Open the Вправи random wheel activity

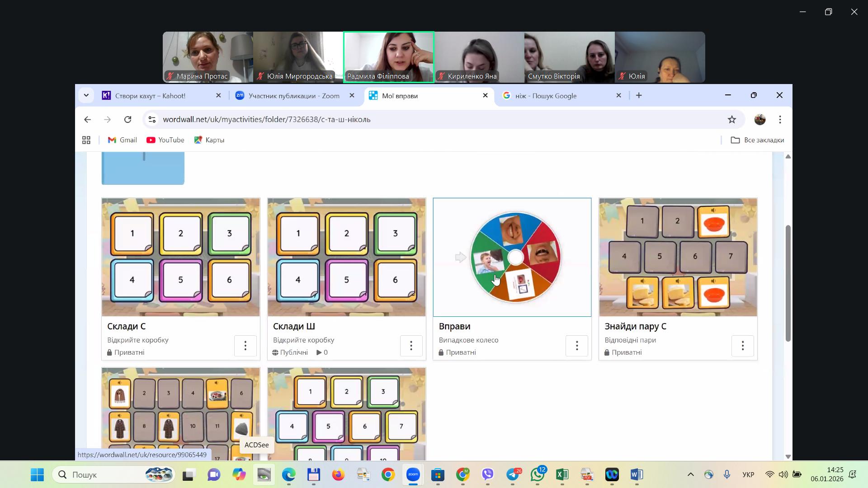tap(512, 257)
